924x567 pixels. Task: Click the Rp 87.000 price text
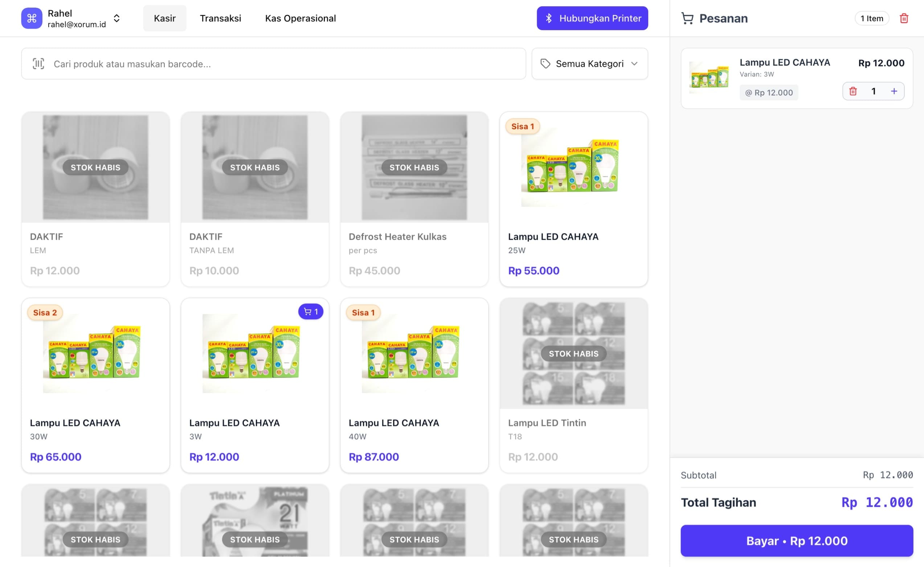(374, 456)
